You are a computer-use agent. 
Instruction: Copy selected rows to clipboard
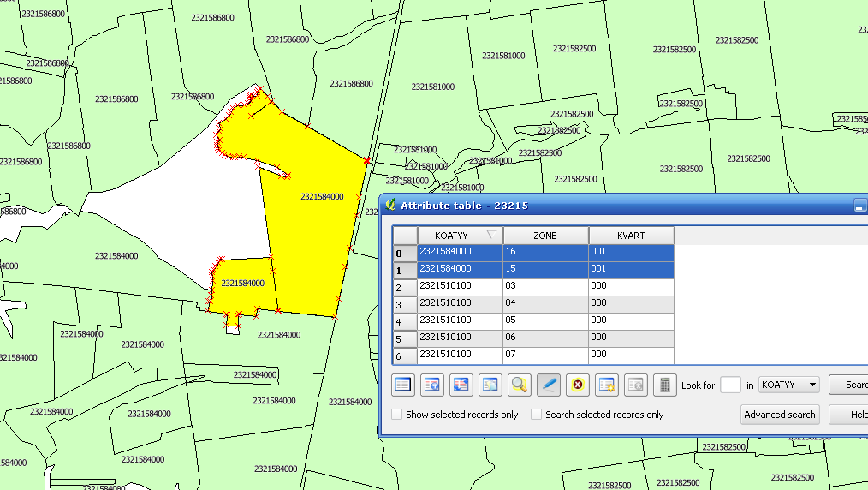490,385
